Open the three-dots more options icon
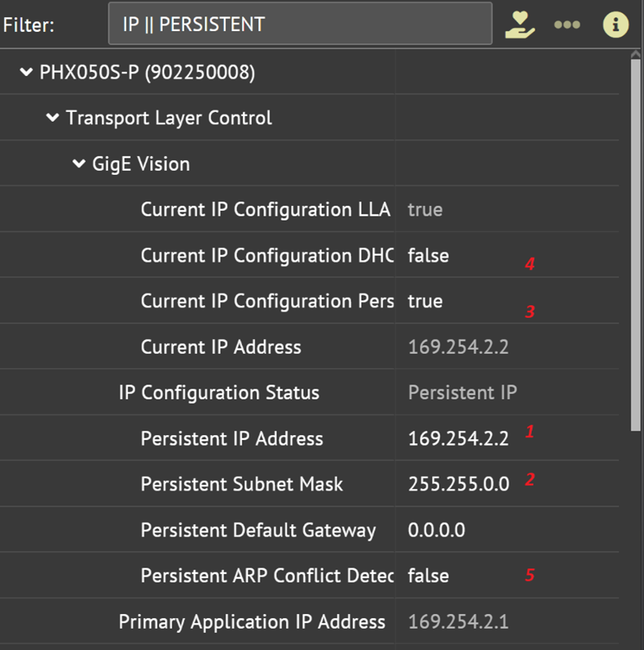 (x=566, y=25)
